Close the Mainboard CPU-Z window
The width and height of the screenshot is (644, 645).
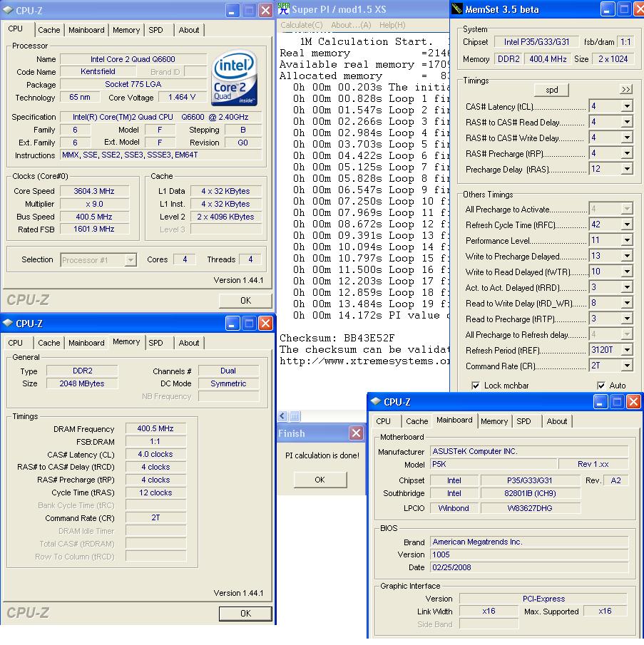(x=633, y=401)
